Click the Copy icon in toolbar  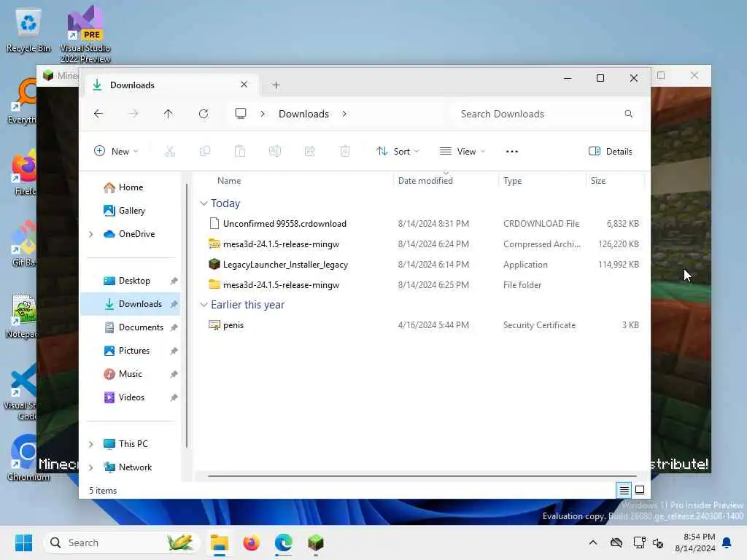[x=205, y=152]
